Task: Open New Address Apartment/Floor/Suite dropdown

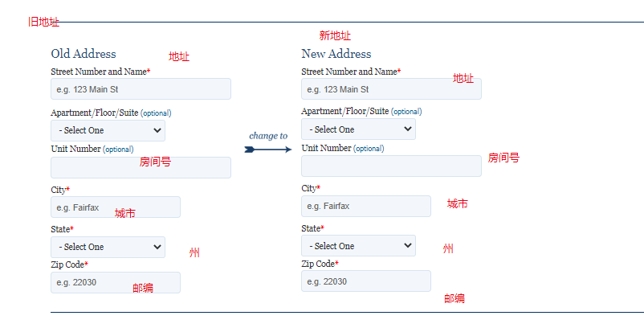Action: 359,129
